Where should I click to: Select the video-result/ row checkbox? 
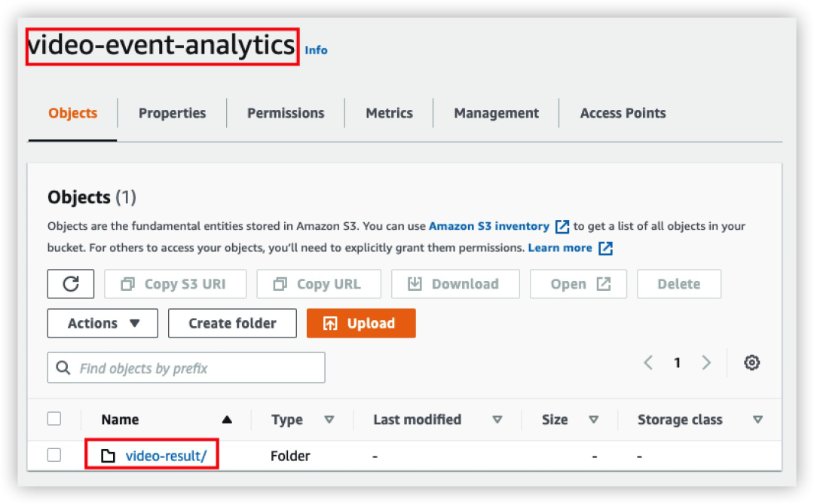pyautogui.click(x=54, y=455)
